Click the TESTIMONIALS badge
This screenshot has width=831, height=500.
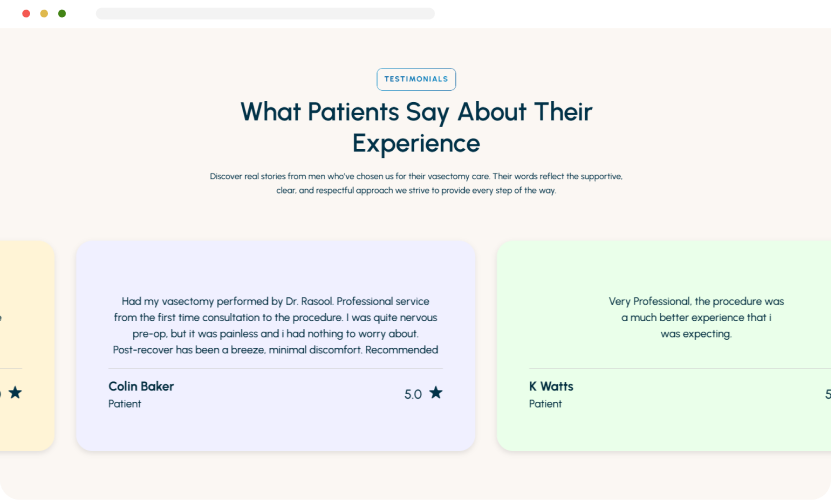point(416,79)
